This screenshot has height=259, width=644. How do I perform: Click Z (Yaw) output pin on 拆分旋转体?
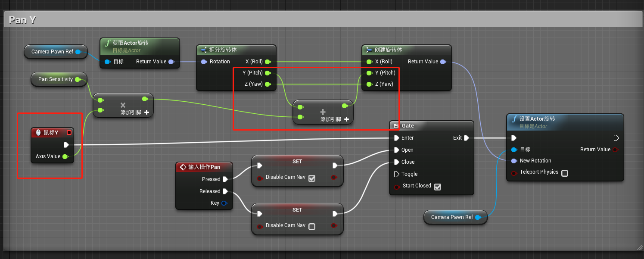click(x=268, y=84)
